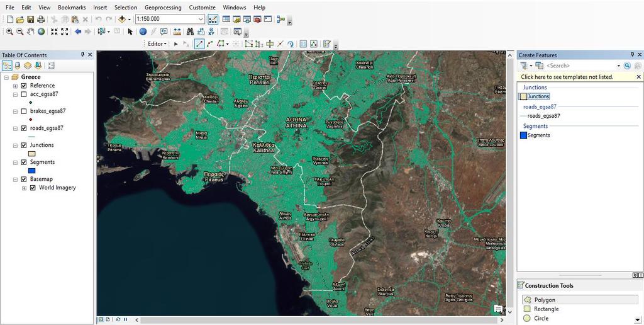Collapse the Greece data frame
Image resolution: width=644 pixels, height=325 pixels.
(x=6, y=77)
